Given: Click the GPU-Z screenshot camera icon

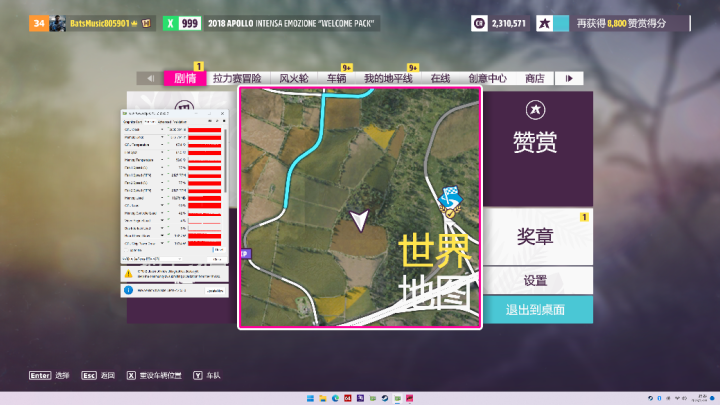Looking at the screenshot, I should point(210,121).
